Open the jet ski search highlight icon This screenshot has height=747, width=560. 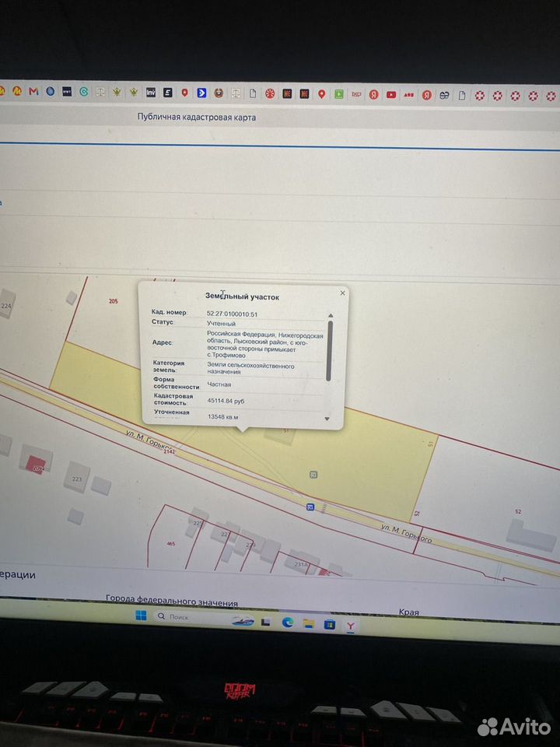click(x=243, y=620)
